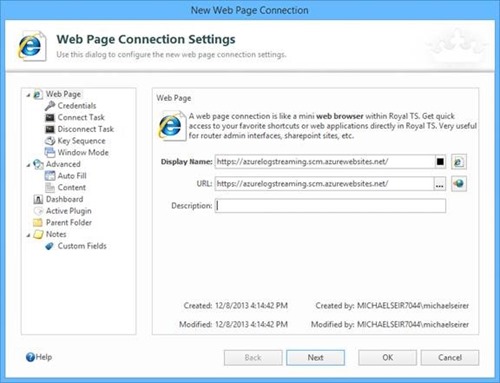Click the Window Mode icon
Viewport: 500px width, 383px height.
[50, 153]
